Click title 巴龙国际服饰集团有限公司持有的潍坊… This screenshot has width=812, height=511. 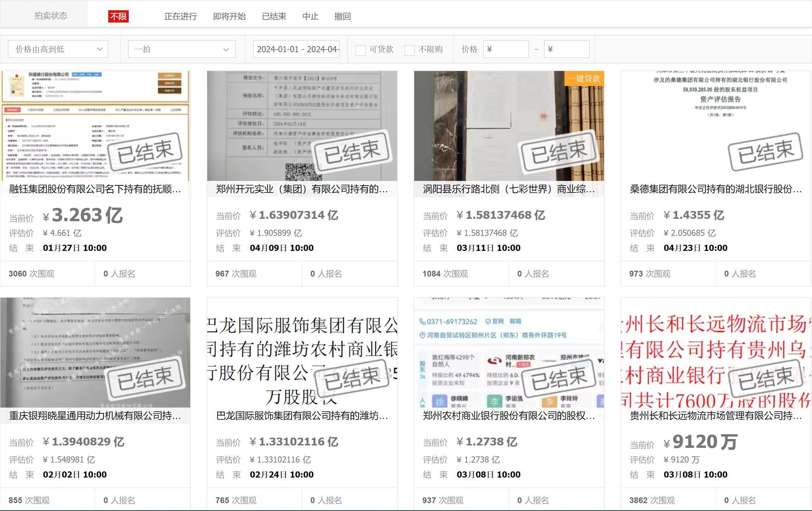pos(302,416)
